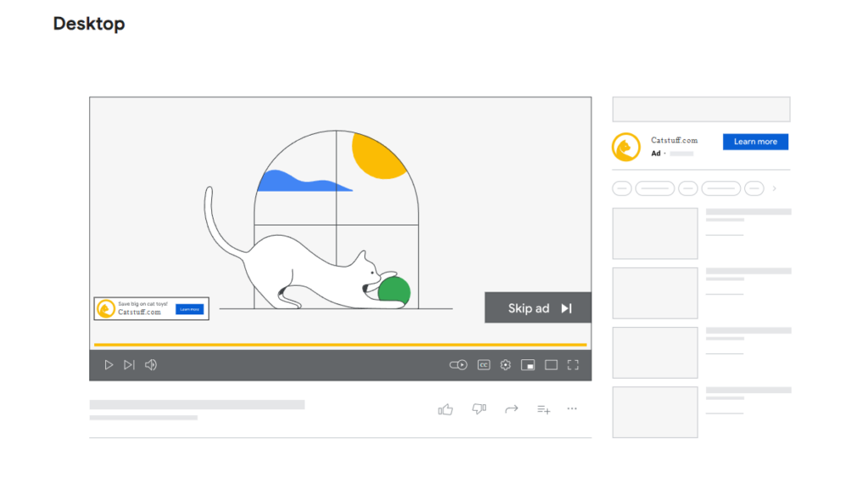Toggle the autoplay switch in player
868x489 pixels.
(x=459, y=365)
